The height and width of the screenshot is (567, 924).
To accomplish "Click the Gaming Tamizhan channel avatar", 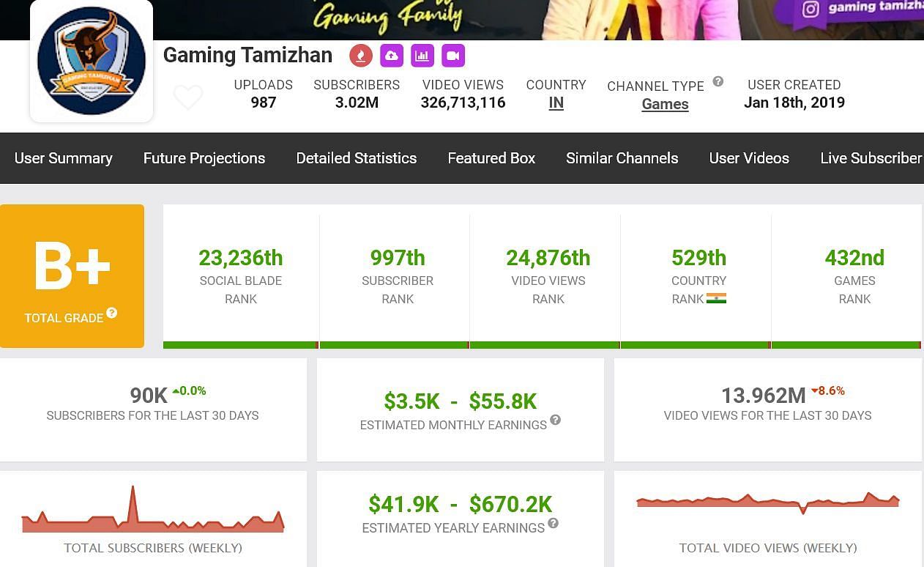I will click(92, 61).
